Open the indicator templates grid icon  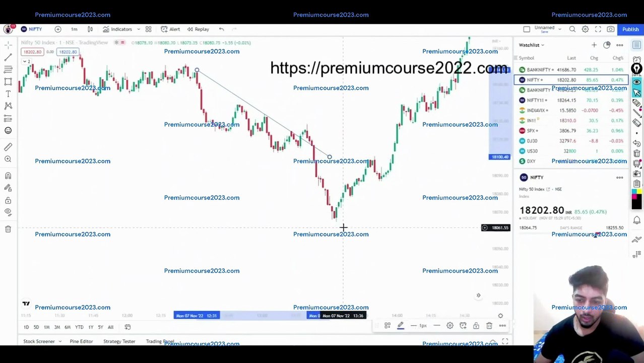[x=148, y=29]
